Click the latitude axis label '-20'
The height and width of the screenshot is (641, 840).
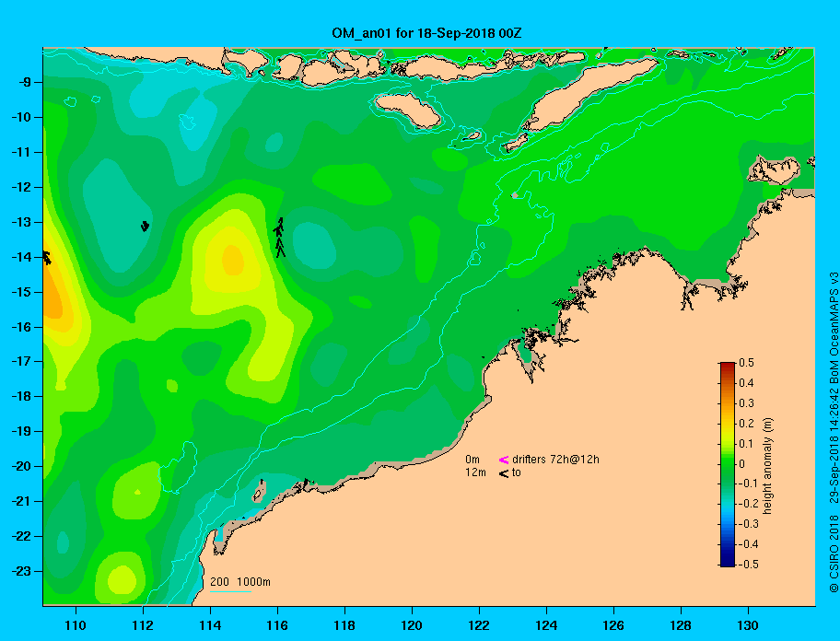tap(21, 466)
